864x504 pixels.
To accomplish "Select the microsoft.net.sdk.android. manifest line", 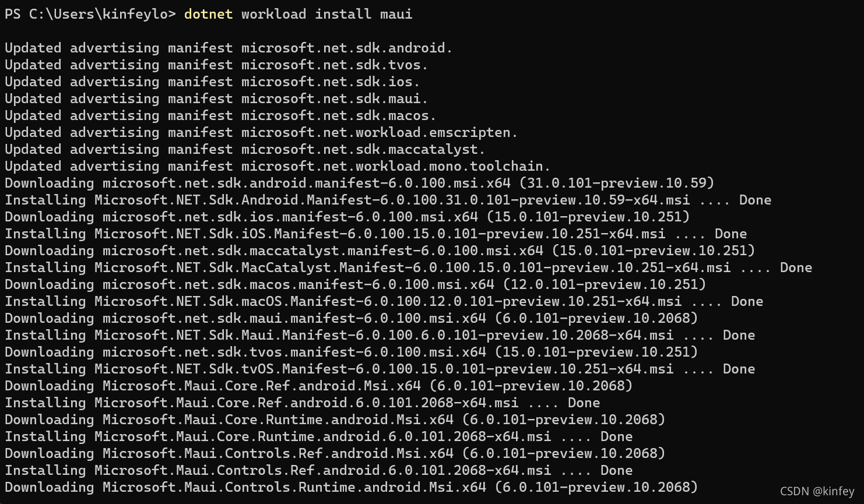I will [x=229, y=48].
